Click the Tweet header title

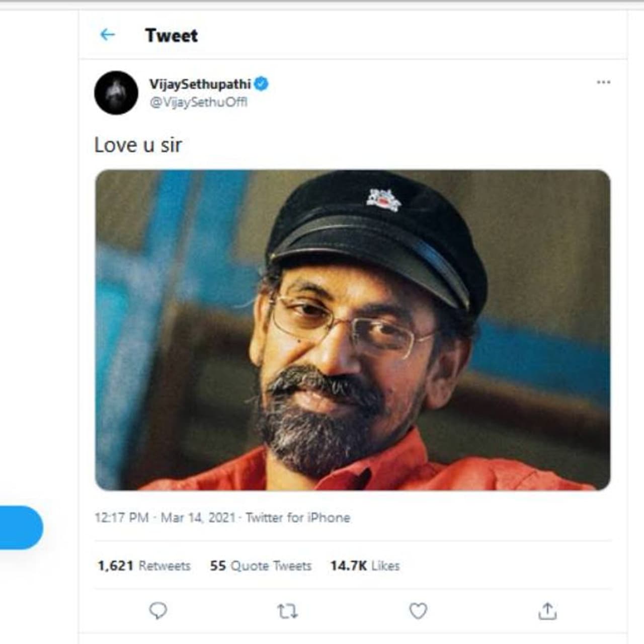point(171,35)
